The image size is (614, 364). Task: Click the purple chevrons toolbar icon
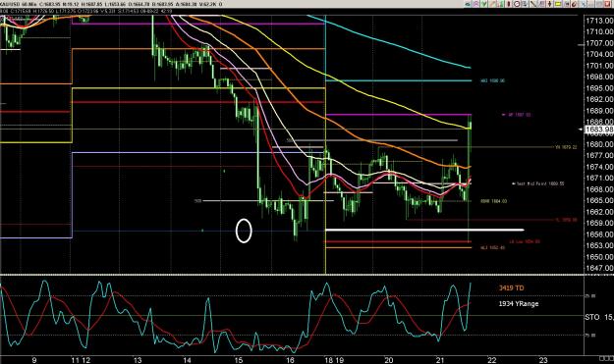point(475,4)
